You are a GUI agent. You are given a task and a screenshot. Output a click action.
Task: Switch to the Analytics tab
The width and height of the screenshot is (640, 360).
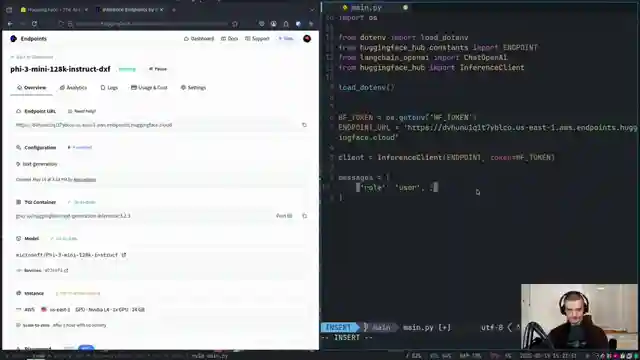73,87
